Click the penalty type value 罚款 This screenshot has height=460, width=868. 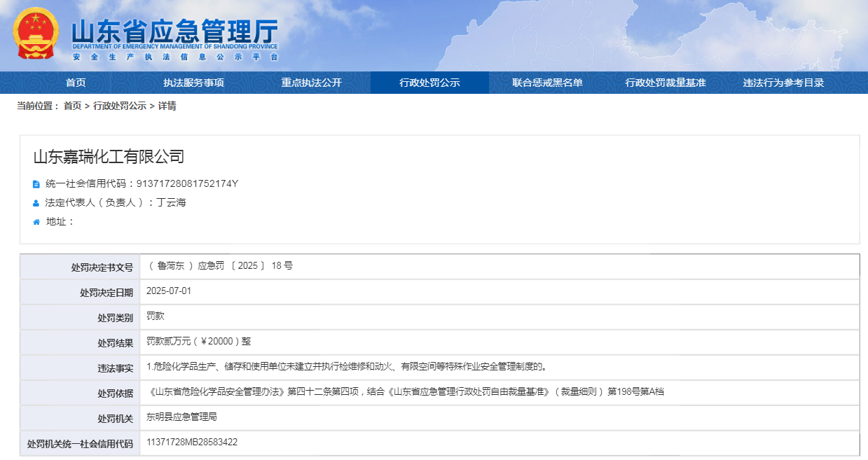click(156, 316)
